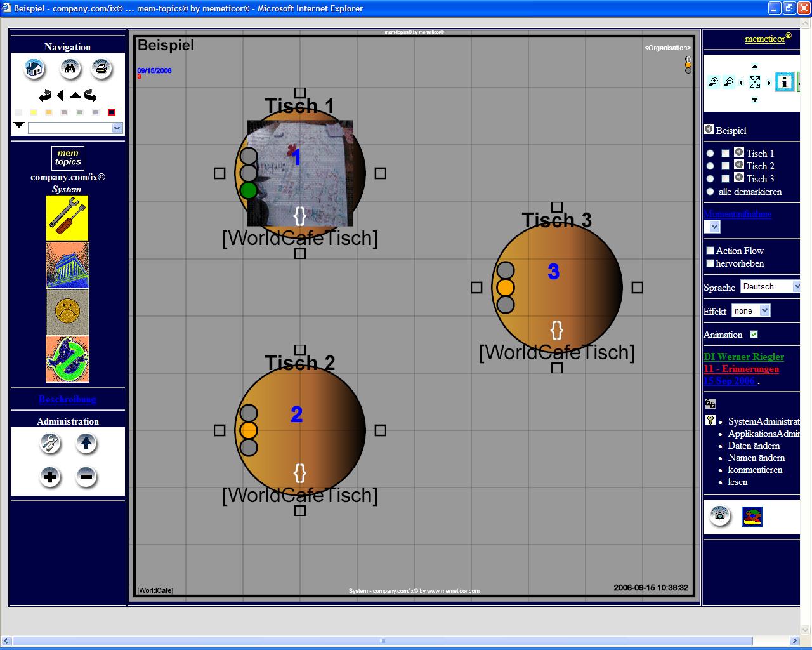
Task: Open the Beschreibung link
Action: tap(67, 399)
